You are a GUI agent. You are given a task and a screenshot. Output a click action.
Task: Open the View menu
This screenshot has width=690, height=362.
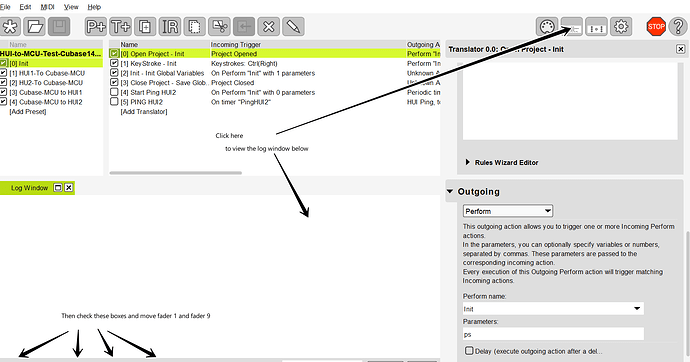(71, 7)
